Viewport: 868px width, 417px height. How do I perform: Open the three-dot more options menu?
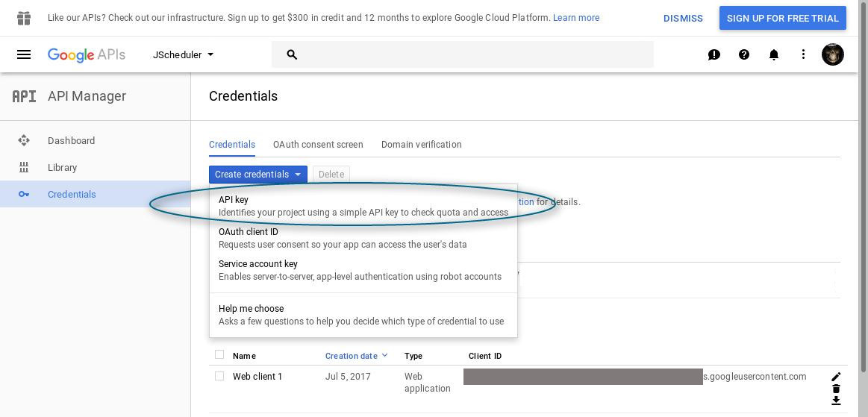[803, 54]
